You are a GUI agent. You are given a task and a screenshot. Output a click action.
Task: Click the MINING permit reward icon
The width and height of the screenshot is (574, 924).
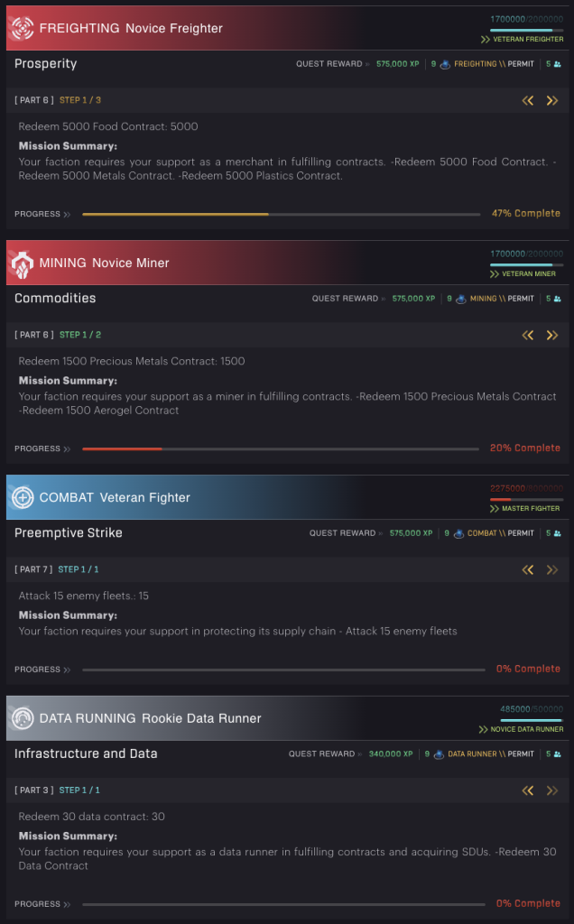pyautogui.click(x=458, y=298)
